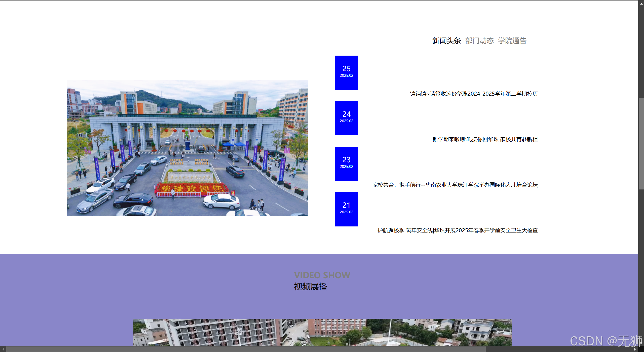Click the vertical scrollbar down arrow
The height and width of the screenshot is (352, 644).
pos(641,343)
